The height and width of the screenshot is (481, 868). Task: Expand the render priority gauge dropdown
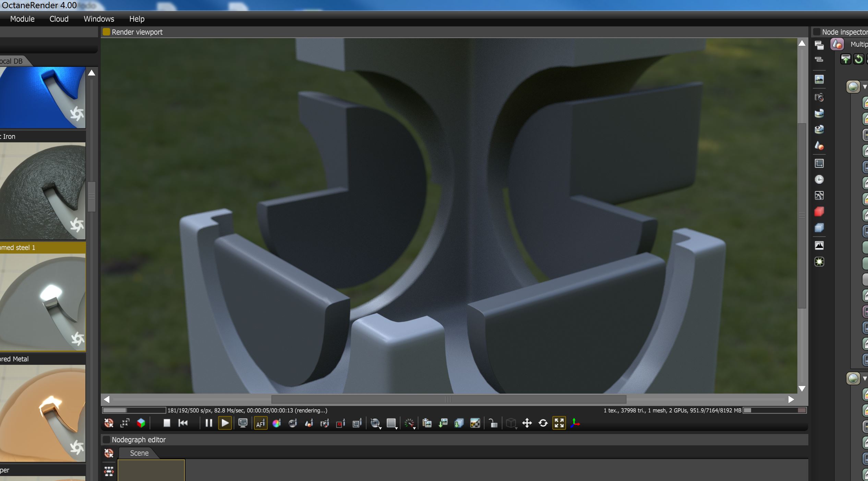[x=410, y=424]
